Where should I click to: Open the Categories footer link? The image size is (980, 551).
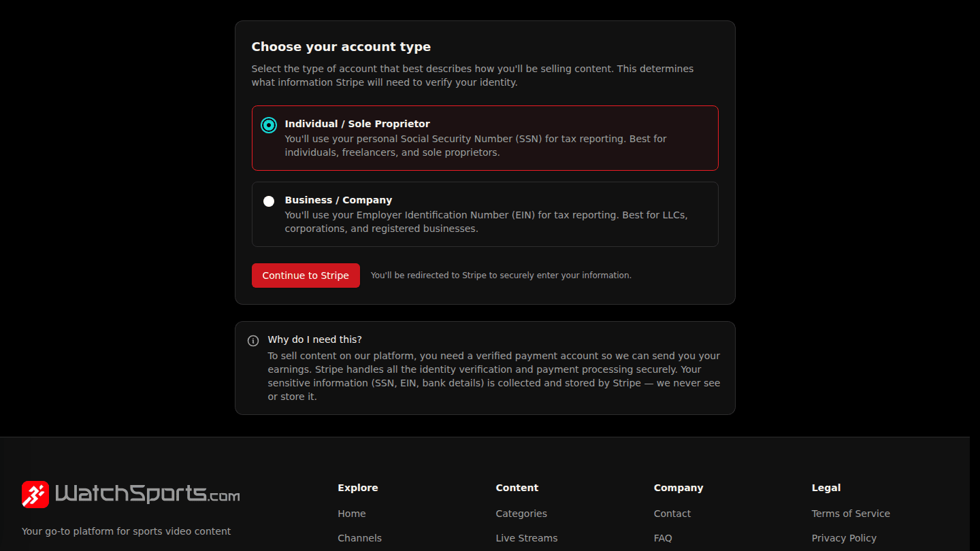(521, 514)
